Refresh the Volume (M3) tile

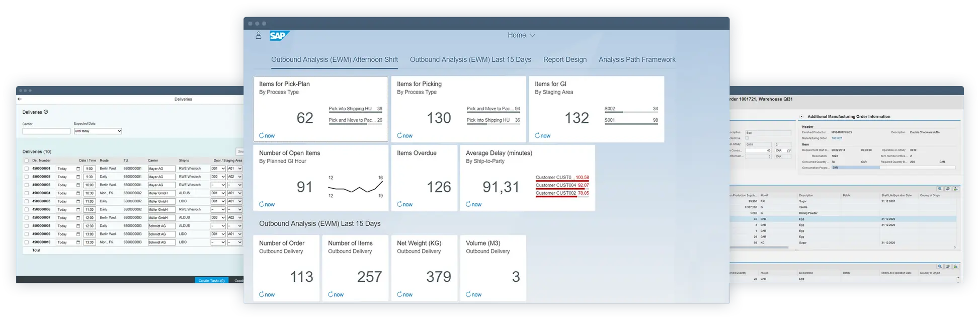click(x=473, y=295)
